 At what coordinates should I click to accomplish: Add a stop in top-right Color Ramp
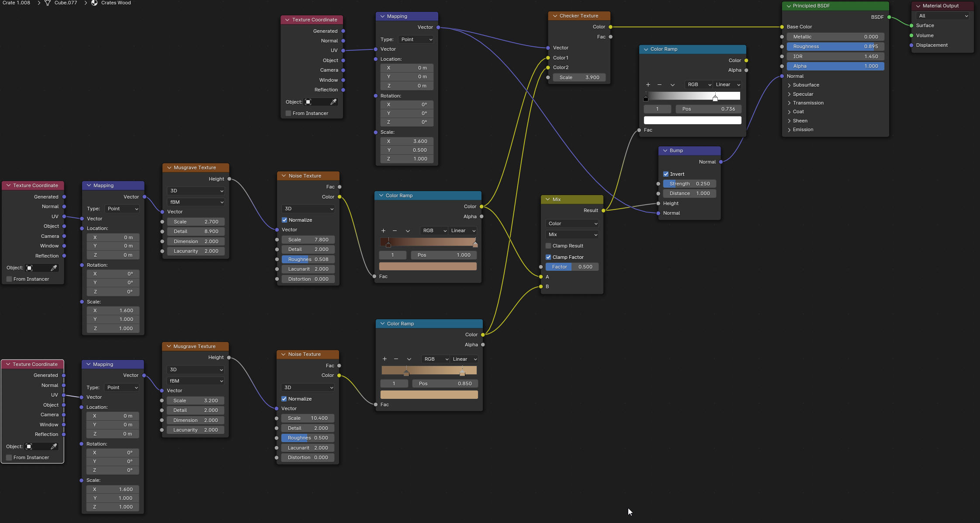pyautogui.click(x=648, y=85)
